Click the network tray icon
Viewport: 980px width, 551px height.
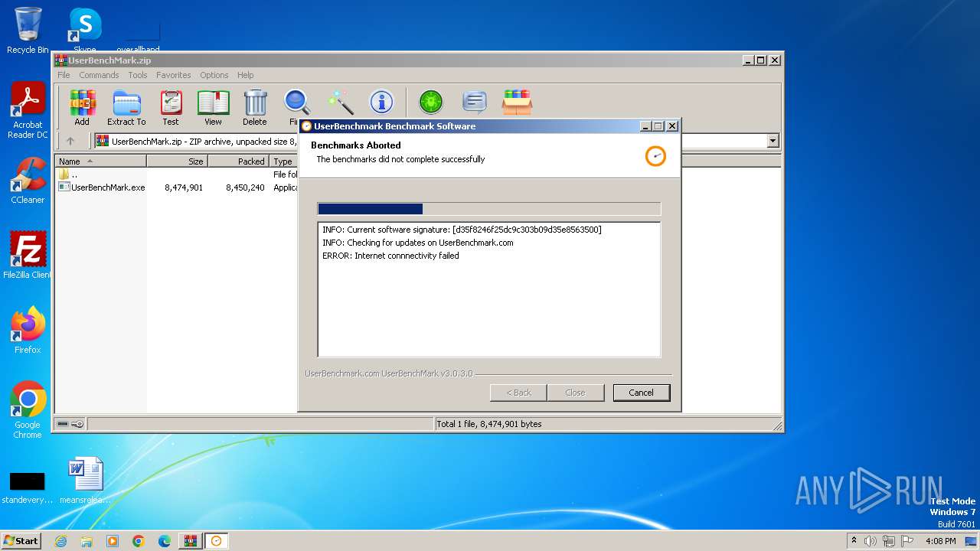[889, 541]
